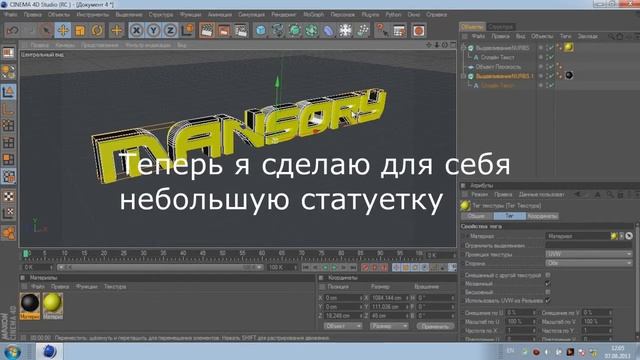Toggle the Смешанный с другой текстурой checkbox
This screenshot has width=640, height=360.
tap(548, 275)
